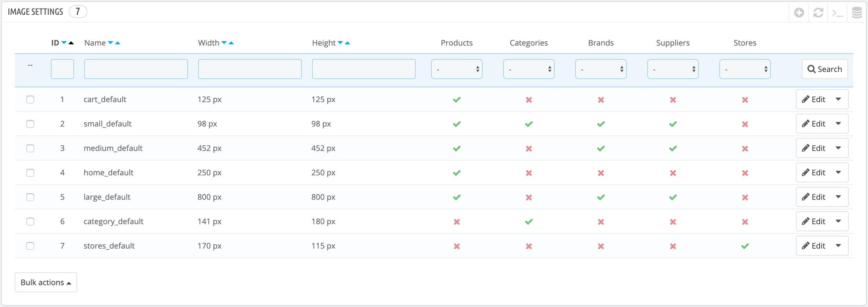
Task: Tick the stores_default row checkbox
Action: [30, 246]
